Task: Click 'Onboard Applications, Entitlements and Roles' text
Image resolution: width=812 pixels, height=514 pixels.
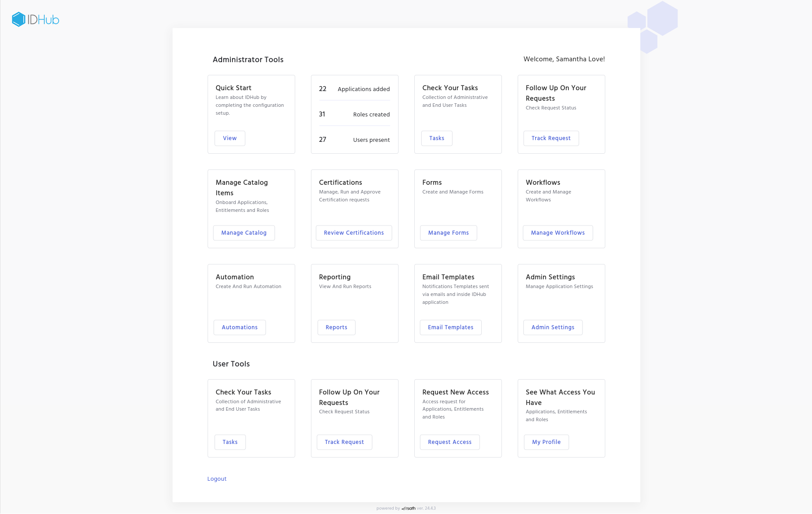Action: 242,206
